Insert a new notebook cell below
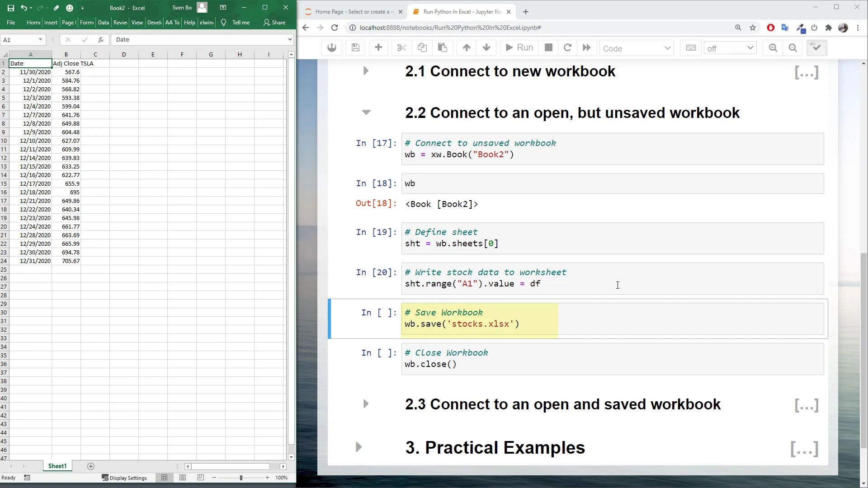 (x=378, y=48)
